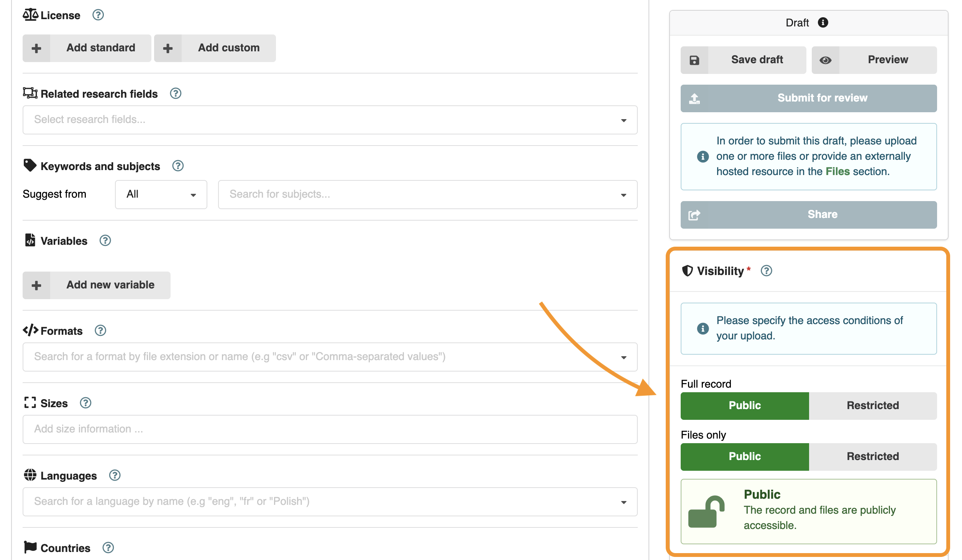Click the Add custom license button
Image resolution: width=962 pixels, height=560 pixels.
215,48
